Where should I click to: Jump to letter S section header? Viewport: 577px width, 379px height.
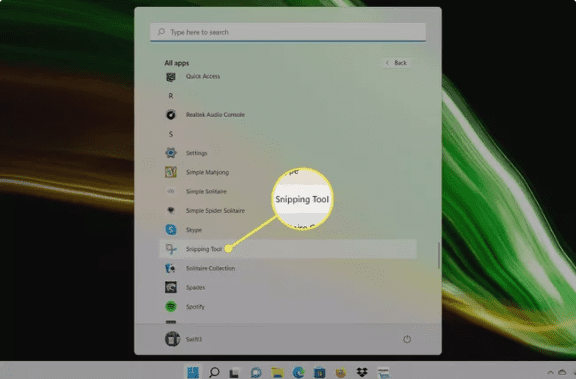click(170, 134)
